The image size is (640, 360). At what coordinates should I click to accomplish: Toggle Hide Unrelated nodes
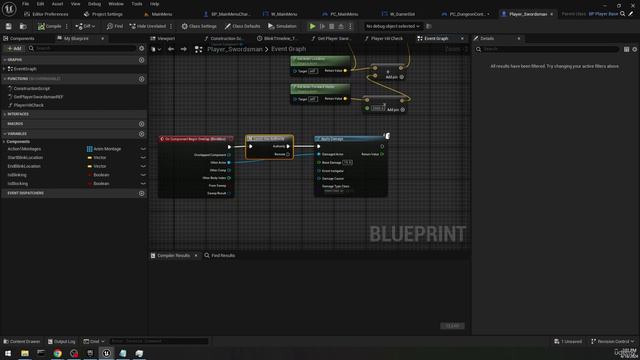(x=147, y=26)
